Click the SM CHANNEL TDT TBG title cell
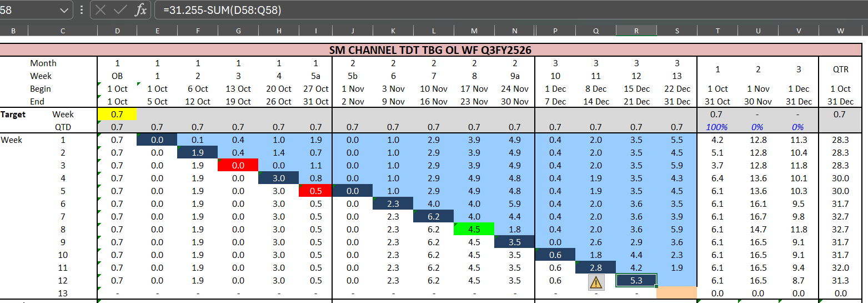This screenshot has width=868, height=303. click(x=430, y=50)
